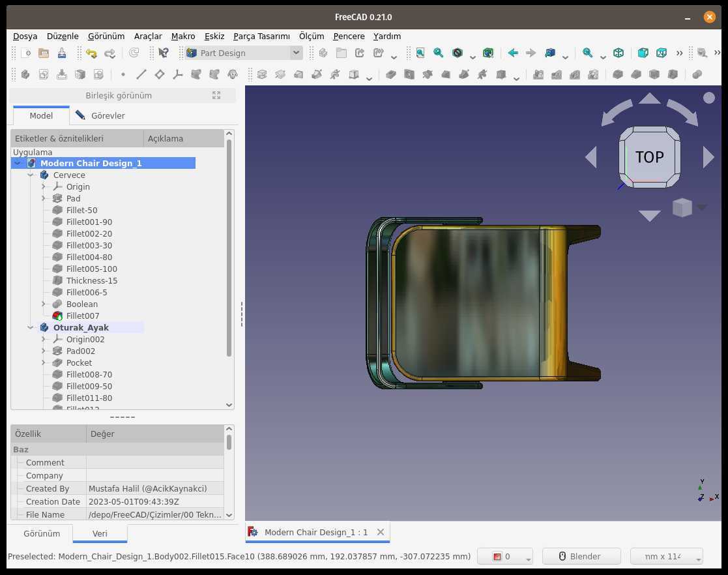Click the Save document icon
This screenshot has width=728, height=575.
point(62,53)
